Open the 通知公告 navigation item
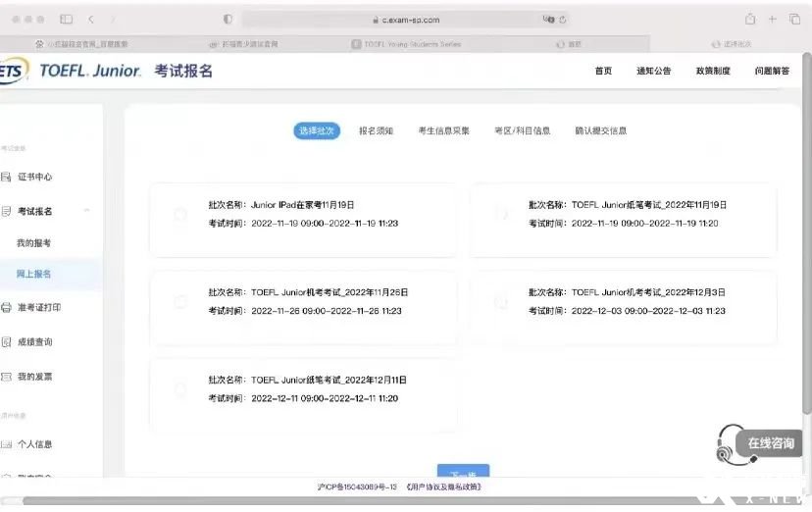 click(653, 71)
